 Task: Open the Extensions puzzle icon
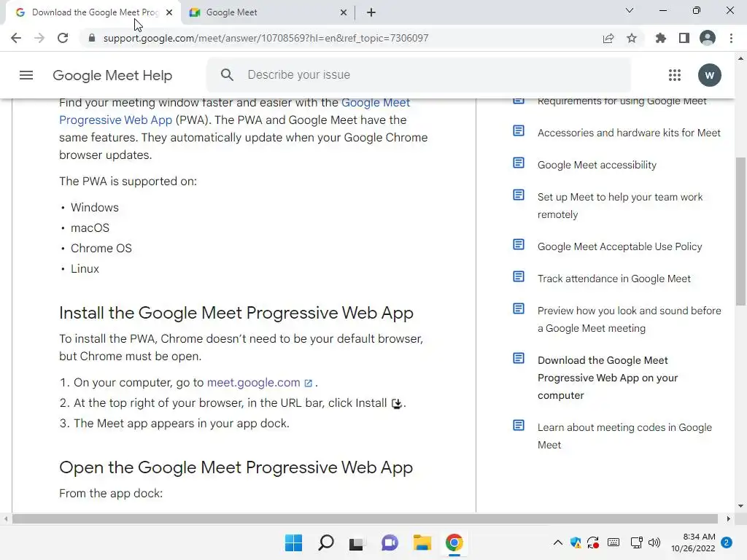pos(660,38)
